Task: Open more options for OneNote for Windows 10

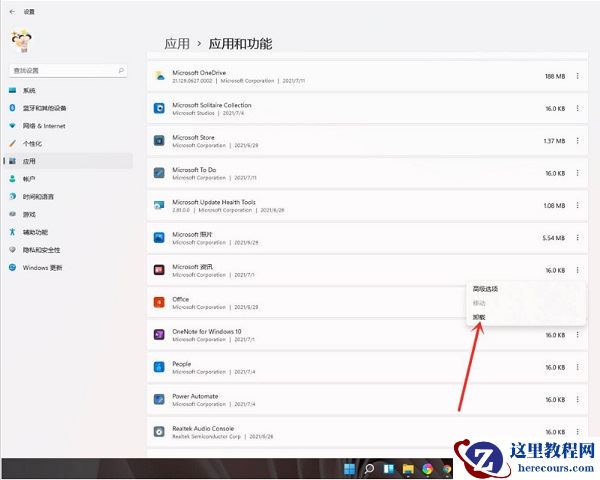Action: click(577, 335)
